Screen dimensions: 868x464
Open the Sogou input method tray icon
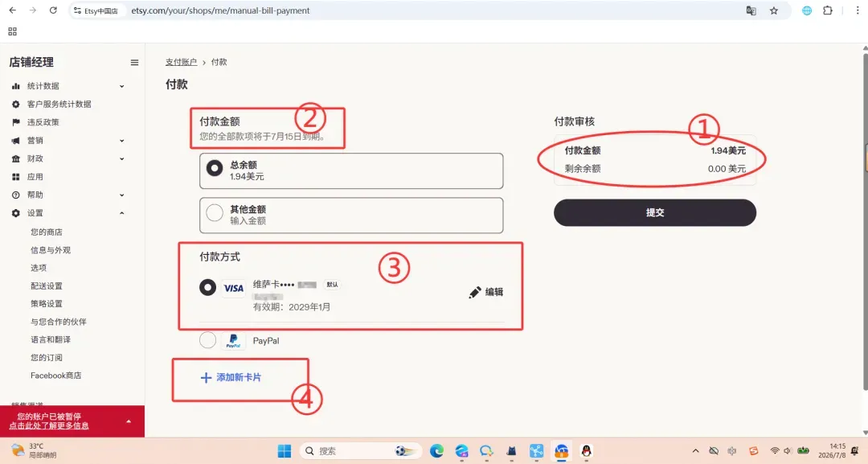pyautogui.click(x=753, y=451)
